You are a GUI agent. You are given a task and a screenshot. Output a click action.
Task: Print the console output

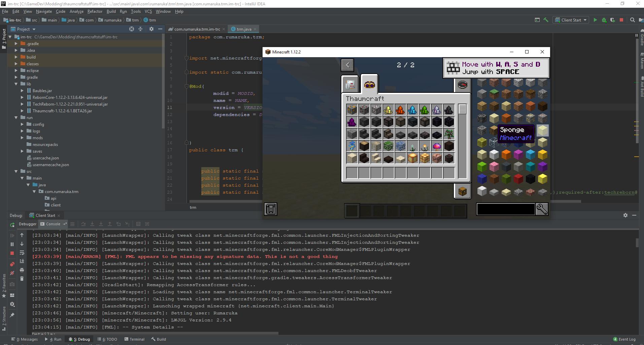tap(22, 270)
